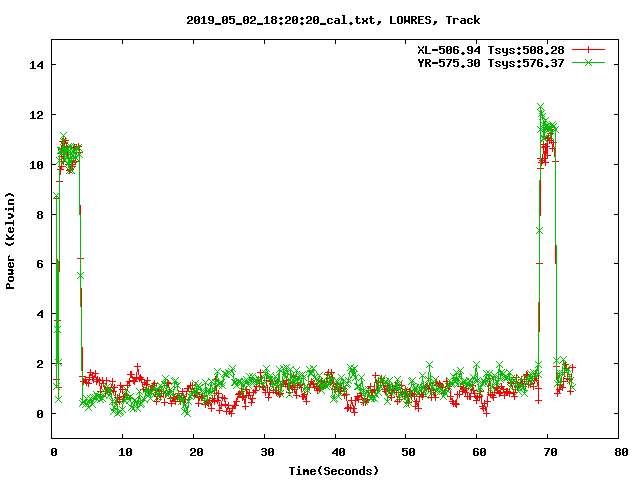Click the x-axis tick label 20
The height and width of the screenshot is (480, 640).
click(x=196, y=452)
